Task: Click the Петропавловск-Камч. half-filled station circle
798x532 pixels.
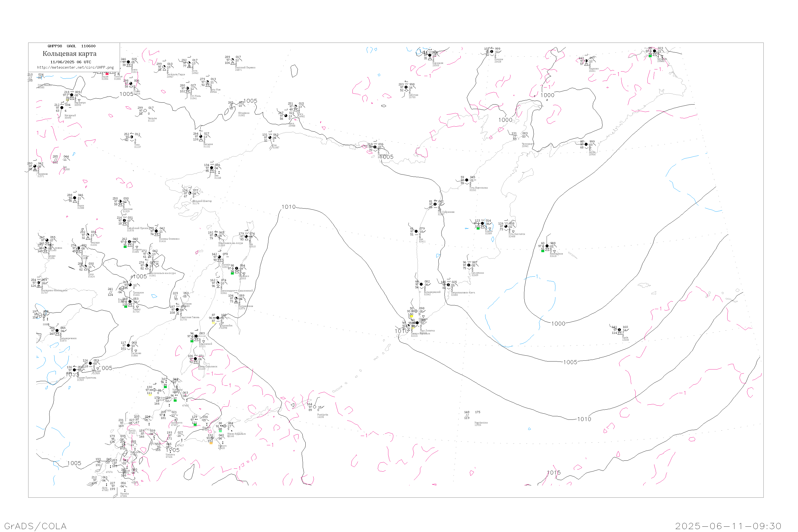Action: coord(448,285)
